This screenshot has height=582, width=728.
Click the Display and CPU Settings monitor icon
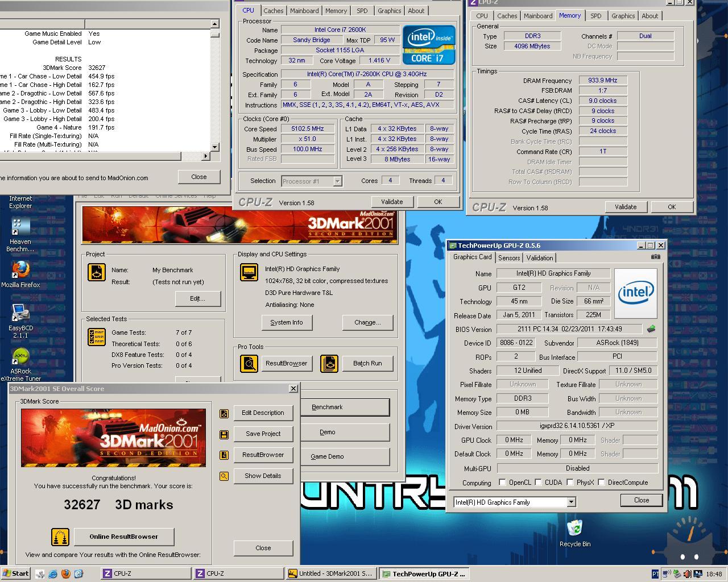(x=249, y=272)
